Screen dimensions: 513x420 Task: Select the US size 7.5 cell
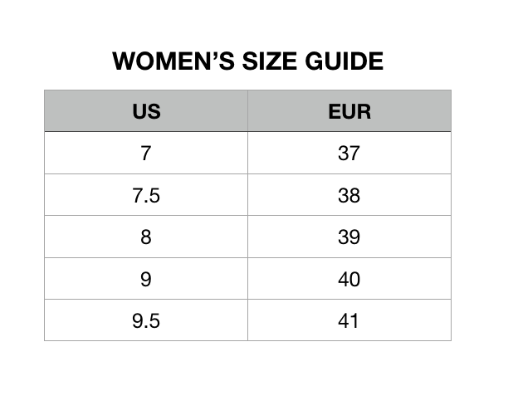pyautogui.click(x=146, y=196)
